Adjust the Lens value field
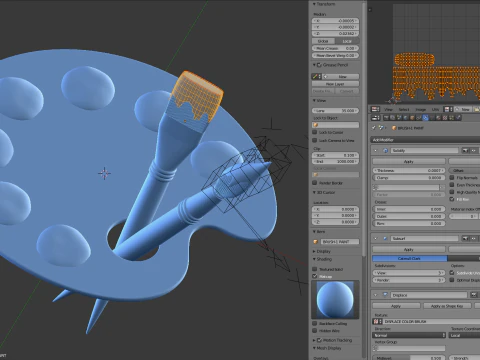Screen dimensions: 480x360 335,110
